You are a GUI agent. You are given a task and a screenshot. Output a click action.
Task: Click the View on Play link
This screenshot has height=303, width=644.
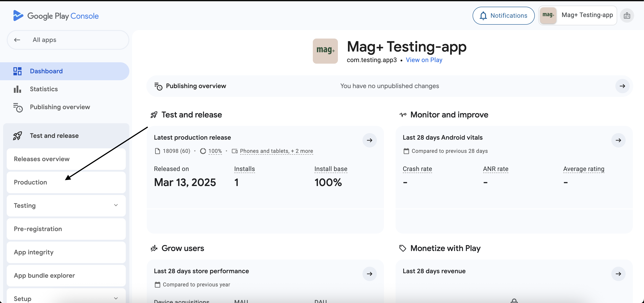click(x=424, y=60)
